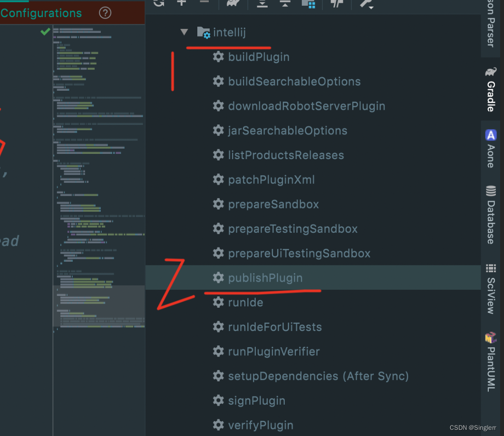Open the wrench build tool settings dropdown
504x436 pixels.
[x=367, y=4]
